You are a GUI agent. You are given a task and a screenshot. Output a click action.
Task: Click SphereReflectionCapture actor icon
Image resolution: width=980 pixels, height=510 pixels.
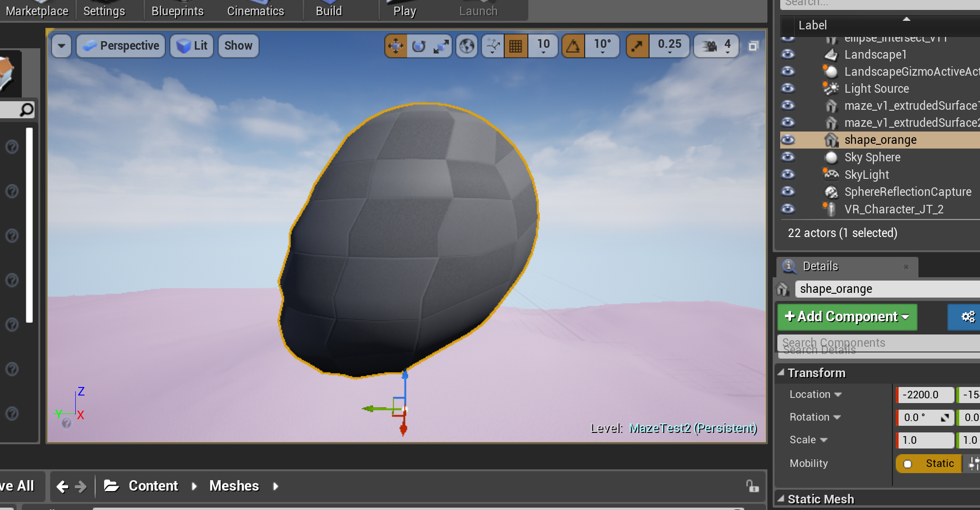(x=831, y=192)
